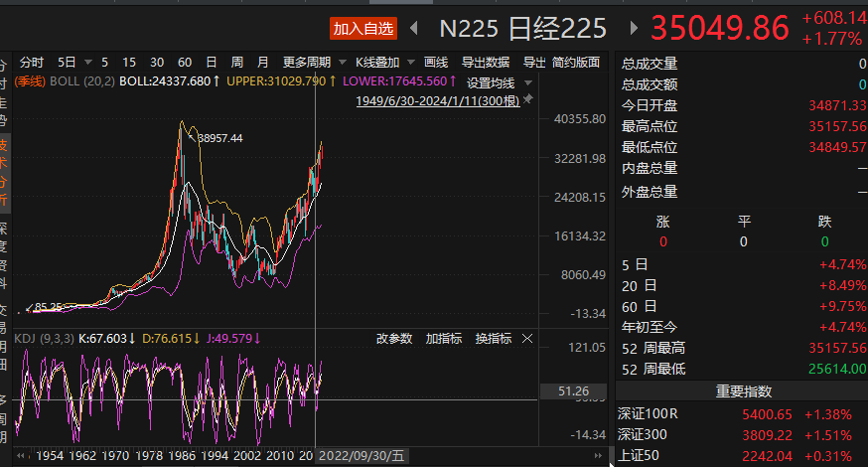Screen dimensions: 868x467
Task: Open 改参数 for KDJ indicator
Action: 393,339
